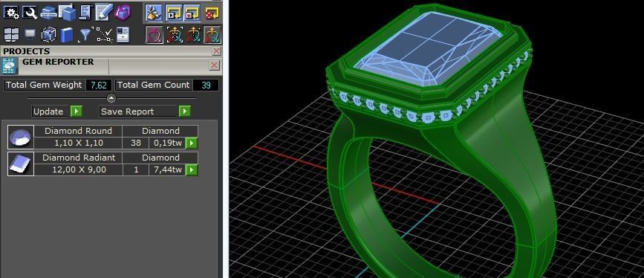Collapse the panel using round arrow handle
This screenshot has width=644, height=278.
click(111, 98)
